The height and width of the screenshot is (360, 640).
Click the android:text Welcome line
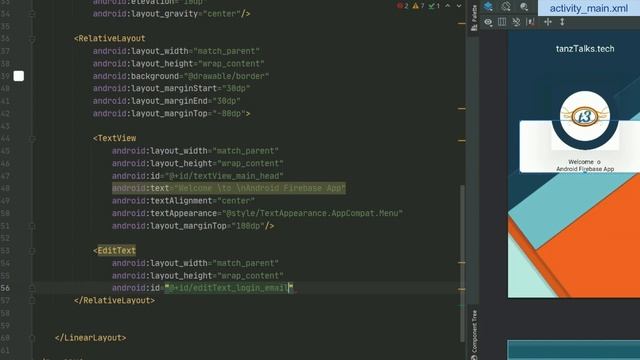(229, 188)
